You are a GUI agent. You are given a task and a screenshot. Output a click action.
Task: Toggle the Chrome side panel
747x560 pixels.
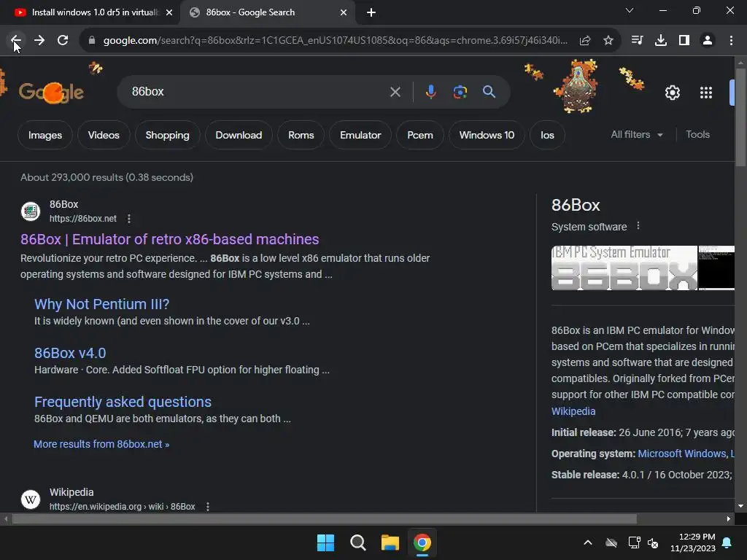pos(684,41)
